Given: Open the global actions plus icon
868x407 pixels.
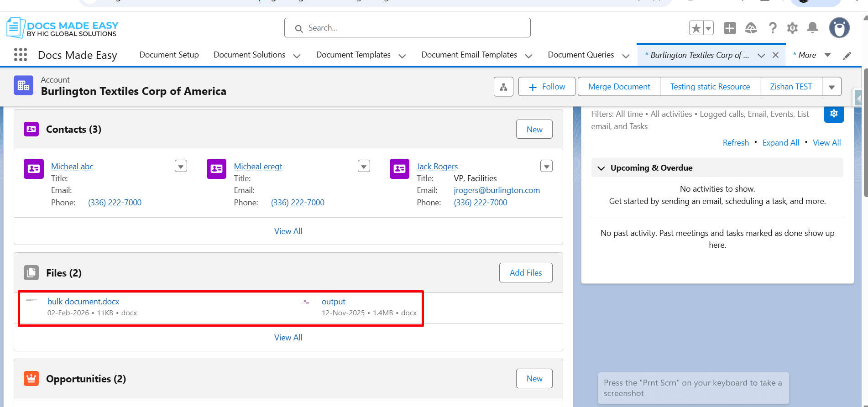Looking at the screenshot, I should click(x=730, y=28).
